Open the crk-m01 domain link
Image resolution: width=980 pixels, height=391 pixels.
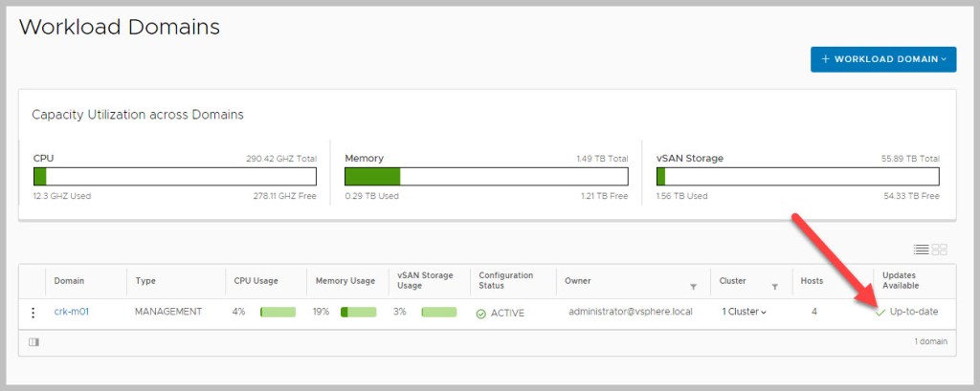[71, 313]
